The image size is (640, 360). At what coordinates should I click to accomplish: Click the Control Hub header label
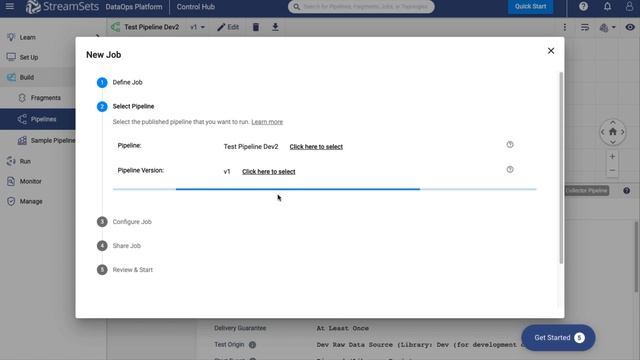coord(196,7)
